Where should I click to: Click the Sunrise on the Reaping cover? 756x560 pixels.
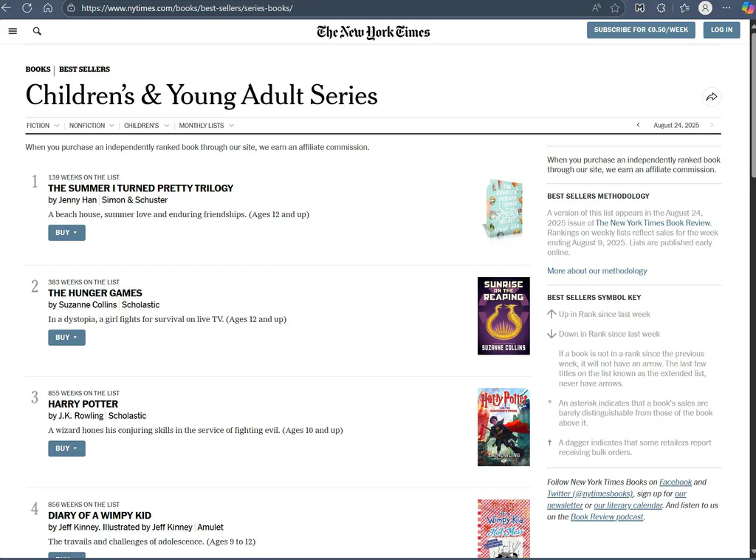pyautogui.click(x=504, y=315)
